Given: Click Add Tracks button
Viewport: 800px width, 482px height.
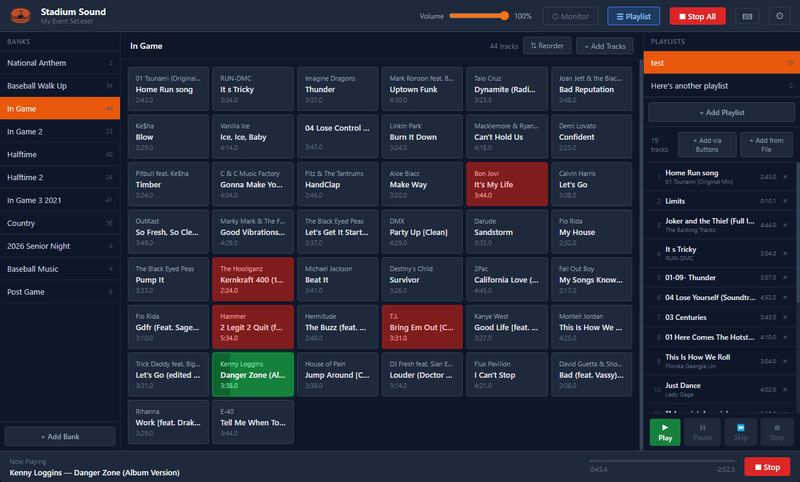Looking at the screenshot, I should click(605, 46).
